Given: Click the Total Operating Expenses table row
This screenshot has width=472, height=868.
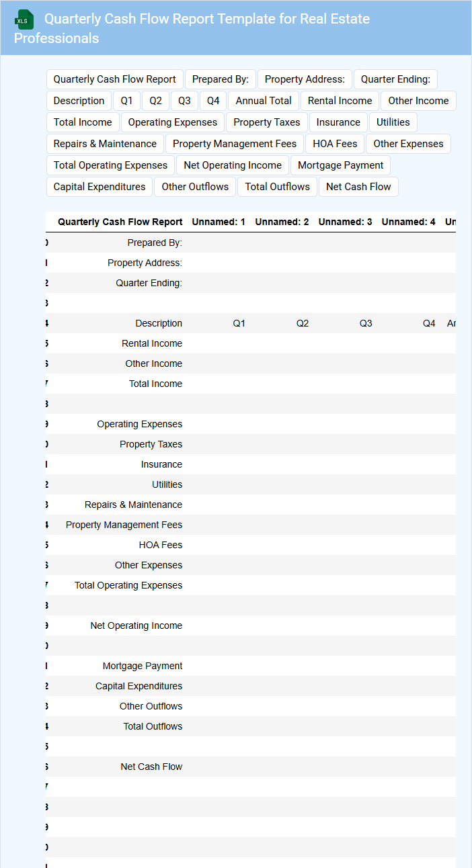Looking at the screenshot, I should [251, 585].
